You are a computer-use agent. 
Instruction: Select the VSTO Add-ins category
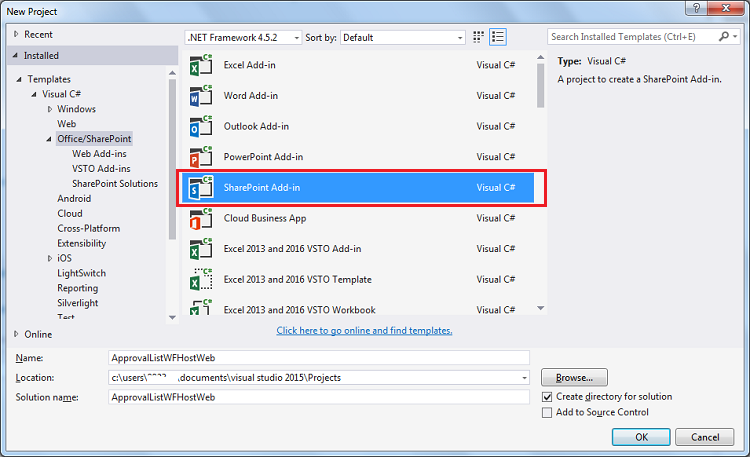101,168
